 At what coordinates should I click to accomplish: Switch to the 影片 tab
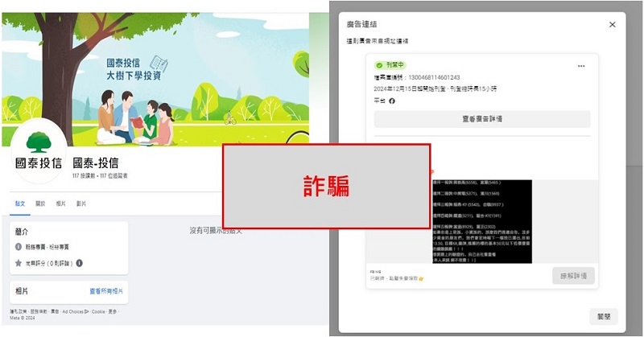click(x=81, y=203)
